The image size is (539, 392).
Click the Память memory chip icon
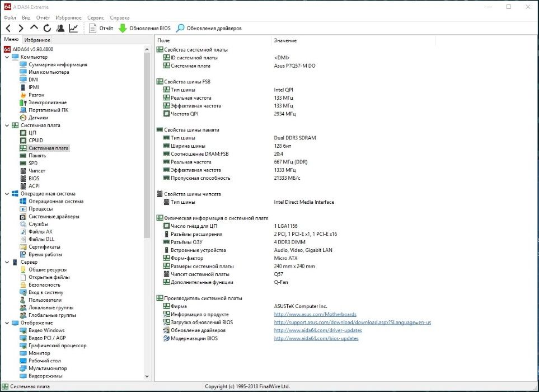[x=23, y=156]
